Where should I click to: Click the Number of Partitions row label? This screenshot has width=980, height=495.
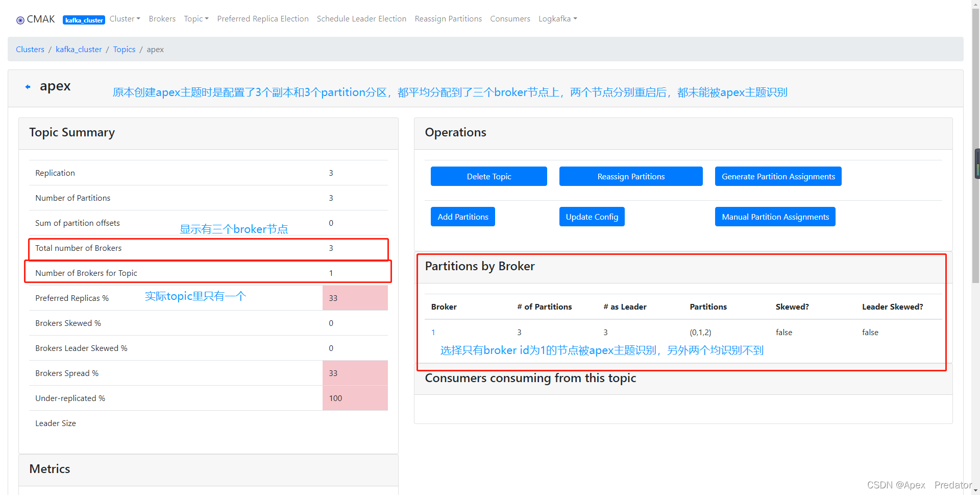73,198
